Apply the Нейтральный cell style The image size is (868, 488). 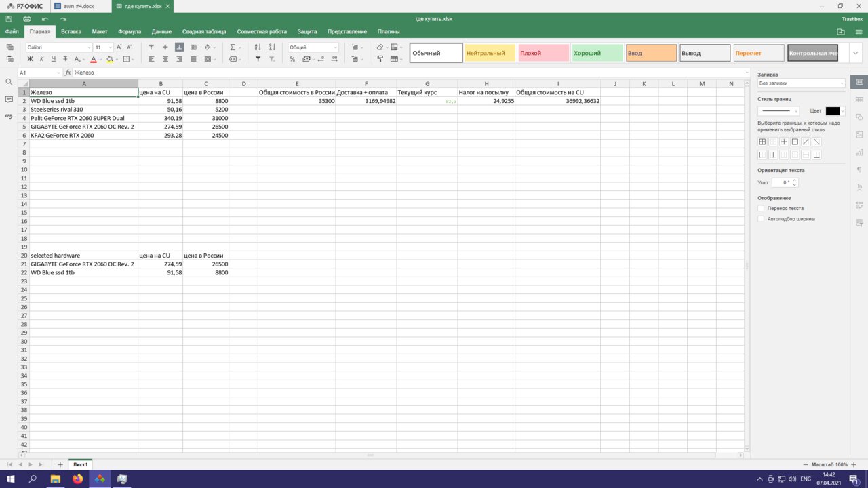coord(490,53)
